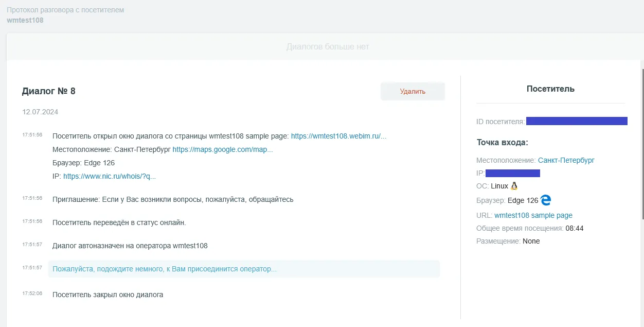
Task: Select the redacted IP in visitor panel
Action: click(x=512, y=173)
